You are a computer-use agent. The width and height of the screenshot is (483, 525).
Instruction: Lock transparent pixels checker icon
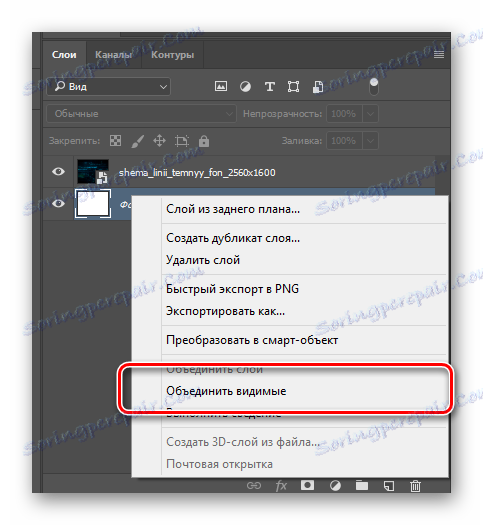pos(115,141)
